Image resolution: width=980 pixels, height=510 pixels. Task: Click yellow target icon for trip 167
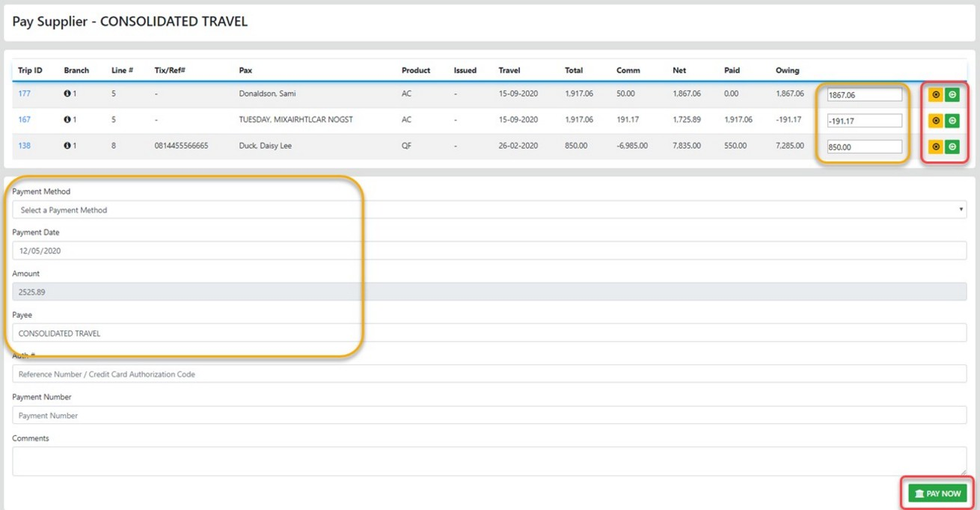click(935, 120)
